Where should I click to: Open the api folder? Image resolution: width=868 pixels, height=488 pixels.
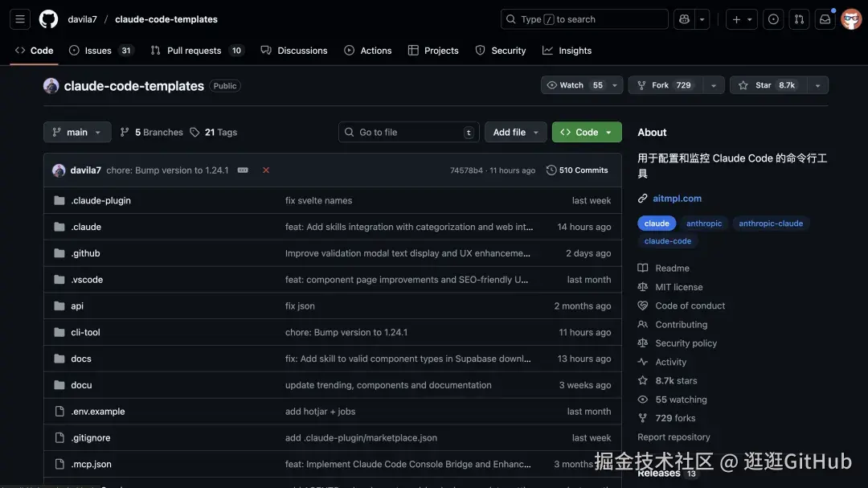[x=77, y=306]
